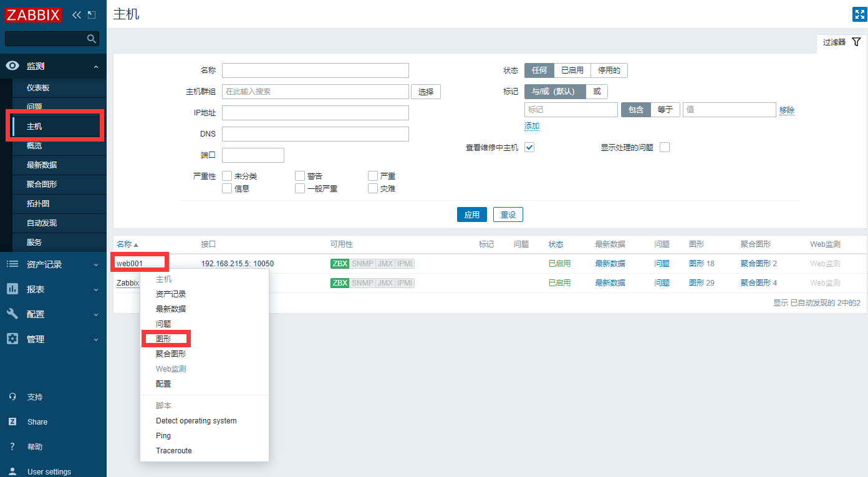Click the headset icon for 支持
The height and width of the screenshot is (477, 868).
click(12, 397)
